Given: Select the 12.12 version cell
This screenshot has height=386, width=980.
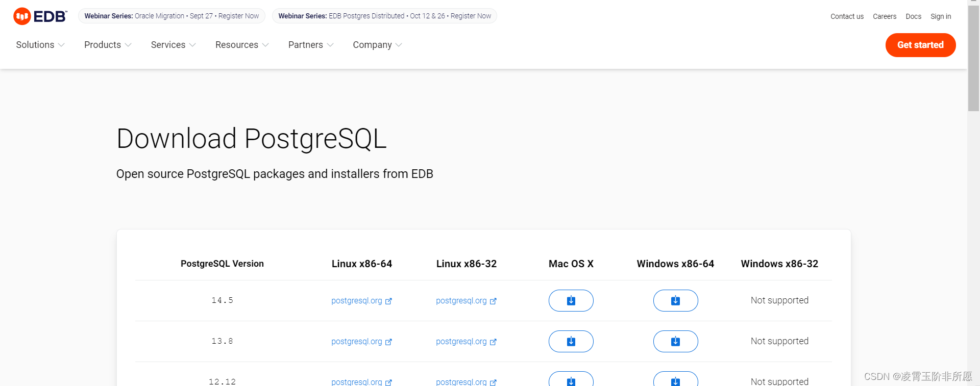Looking at the screenshot, I should click(222, 381).
